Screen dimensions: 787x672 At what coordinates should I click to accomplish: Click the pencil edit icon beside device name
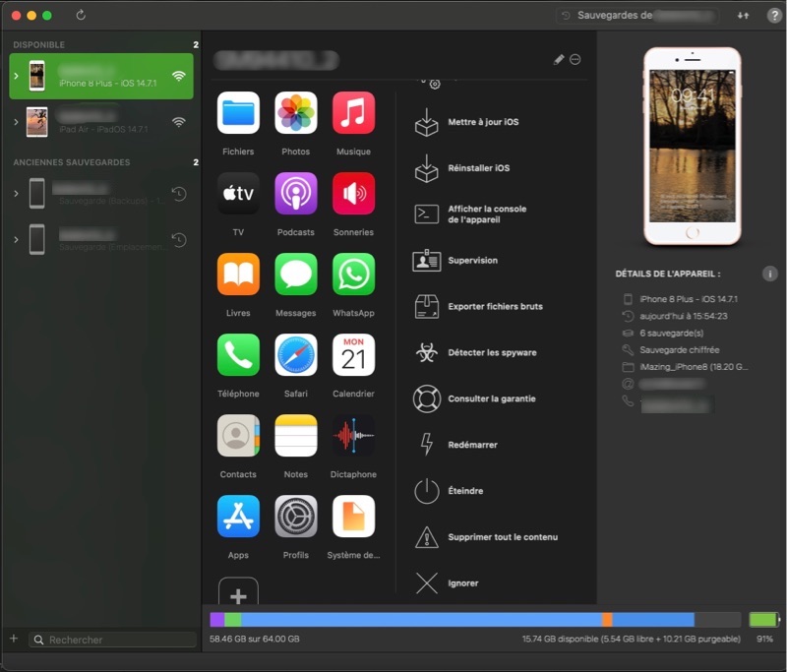pyautogui.click(x=559, y=60)
